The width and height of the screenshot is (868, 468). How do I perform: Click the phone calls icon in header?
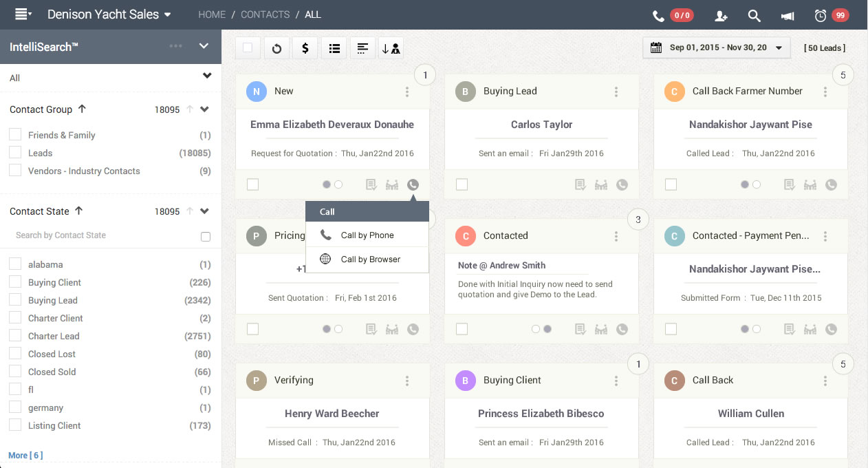[x=658, y=16]
